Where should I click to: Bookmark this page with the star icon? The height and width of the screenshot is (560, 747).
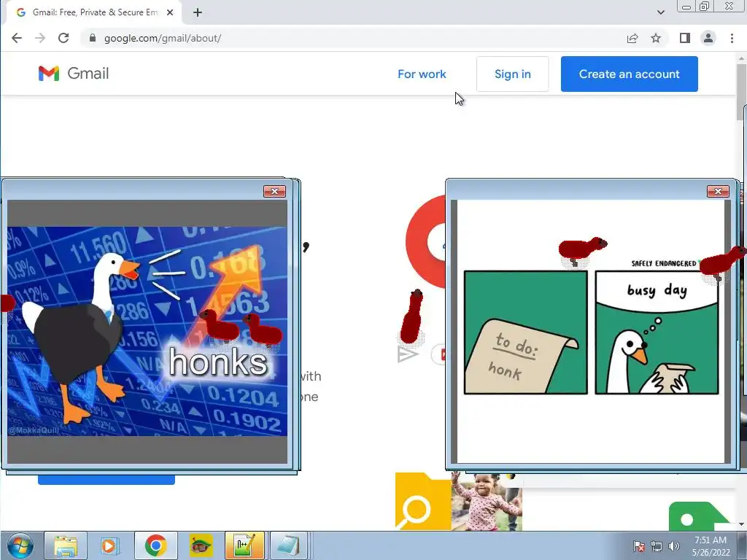pos(656,38)
